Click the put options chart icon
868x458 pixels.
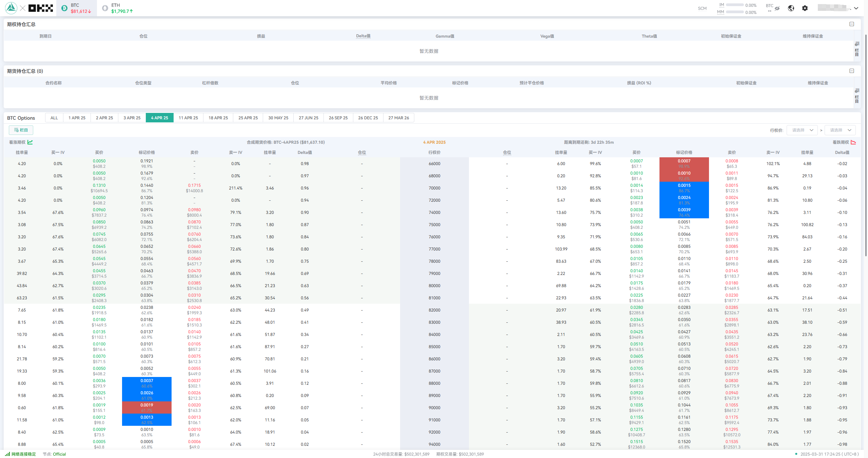coord(853,142)
